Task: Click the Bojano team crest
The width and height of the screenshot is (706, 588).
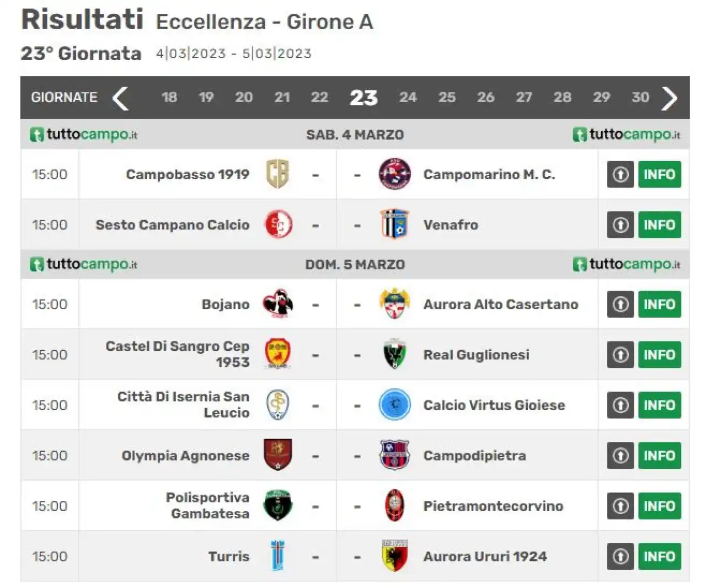Action: [277, 304]
